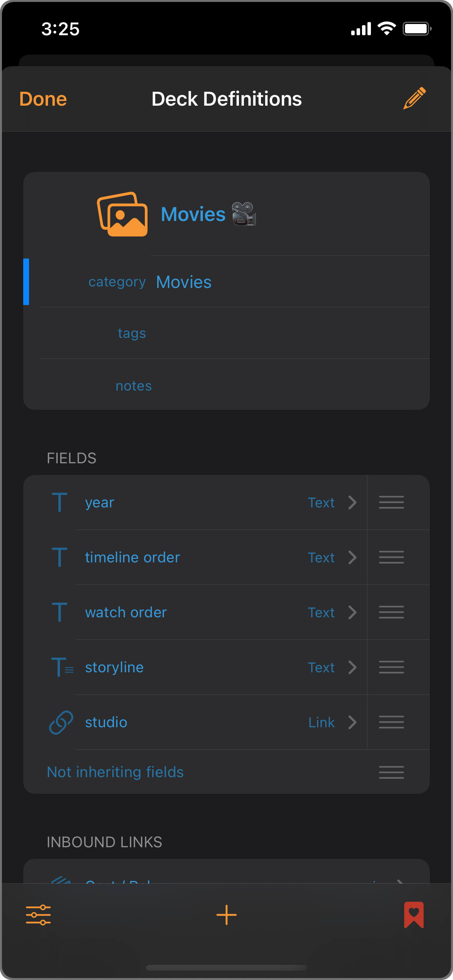Tap the T text icon beside year
The height and width of the screenshot is (980, 453).
60,502
